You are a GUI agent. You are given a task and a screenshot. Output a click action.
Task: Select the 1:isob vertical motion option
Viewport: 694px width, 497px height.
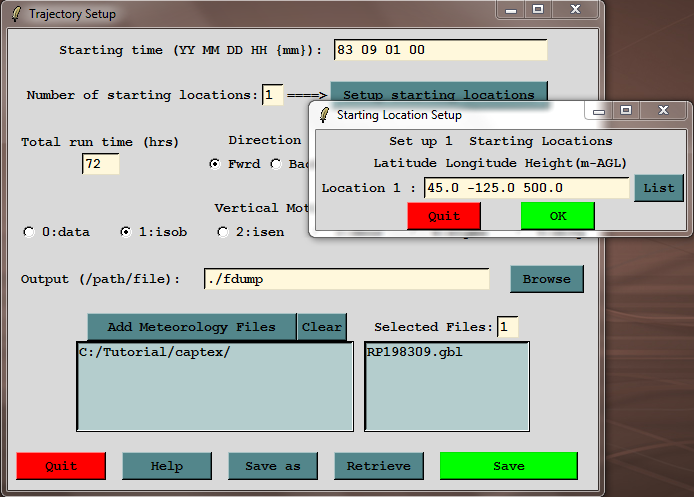pos(126,232)
